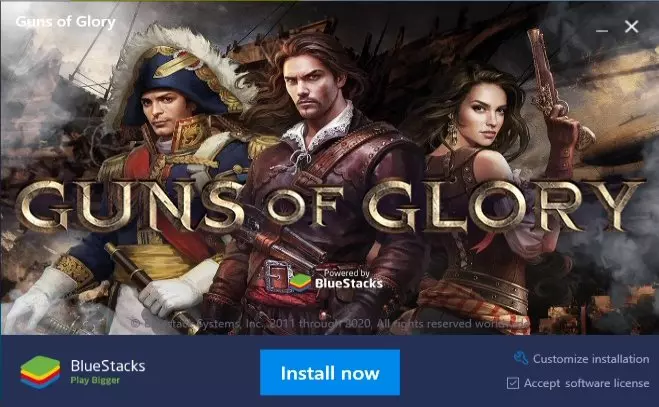
Task: Minimize the installer window
Action: 602,29
